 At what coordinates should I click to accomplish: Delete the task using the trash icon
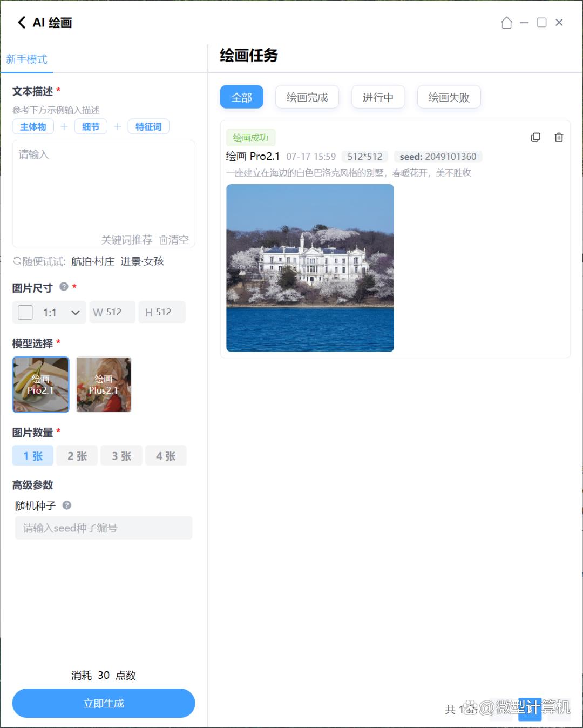559,137
